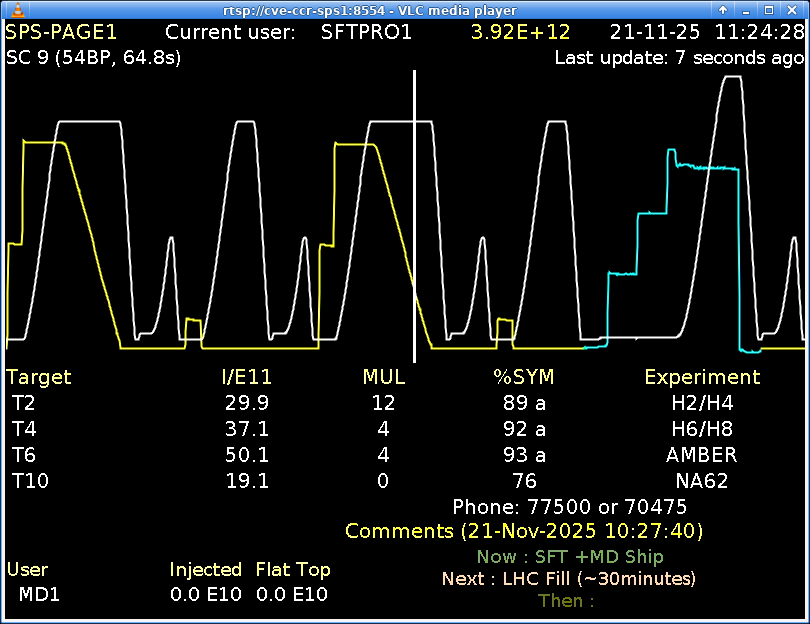
Task: Close the VLC media player window
Action: coord(794,10)
